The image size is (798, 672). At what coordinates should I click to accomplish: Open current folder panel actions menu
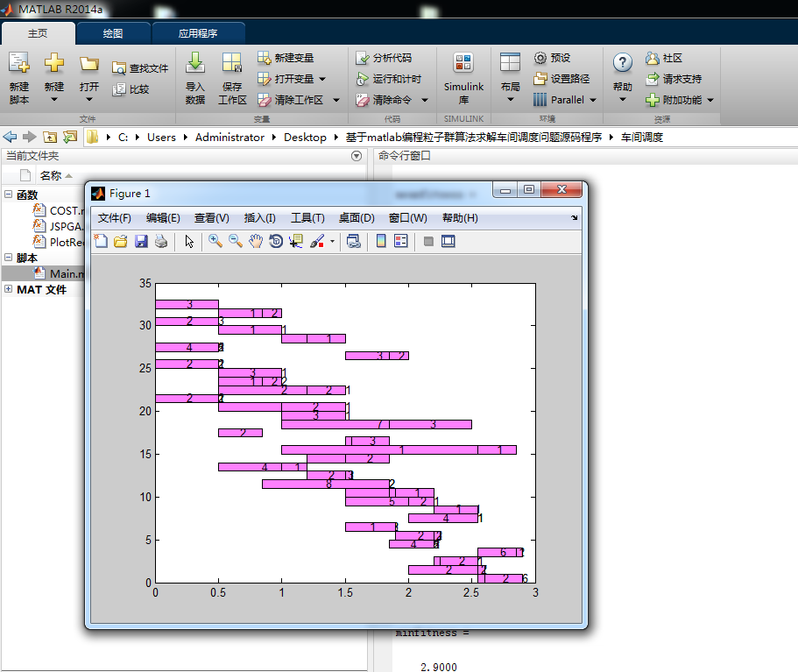pyautogui.click(x=357, y=156)
